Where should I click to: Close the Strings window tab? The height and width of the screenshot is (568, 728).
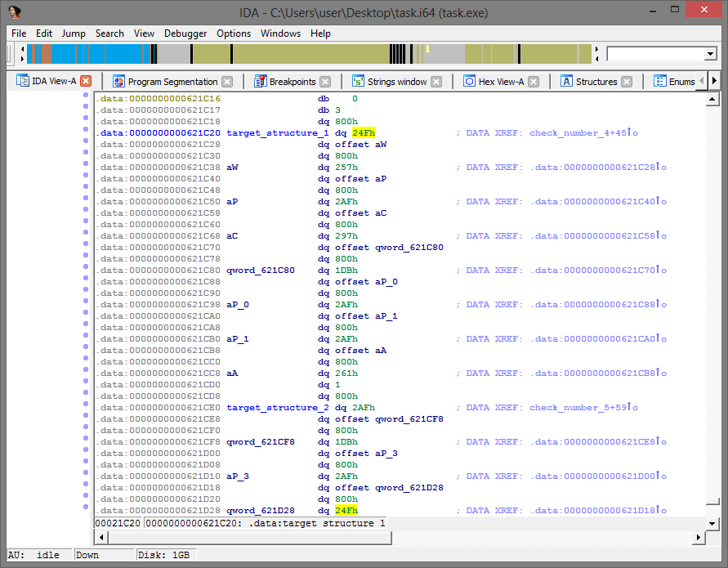(436, 82)
